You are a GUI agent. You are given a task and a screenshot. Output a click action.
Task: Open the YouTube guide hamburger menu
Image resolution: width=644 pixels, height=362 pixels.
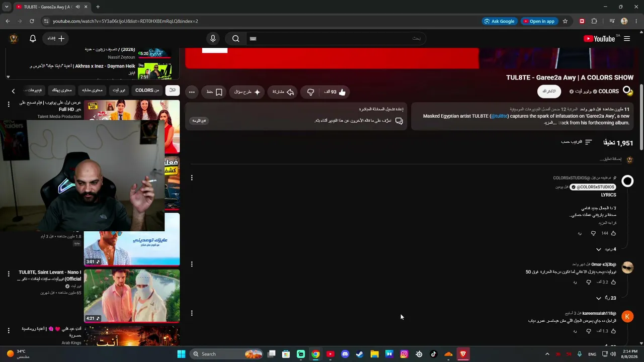[627, 39]
